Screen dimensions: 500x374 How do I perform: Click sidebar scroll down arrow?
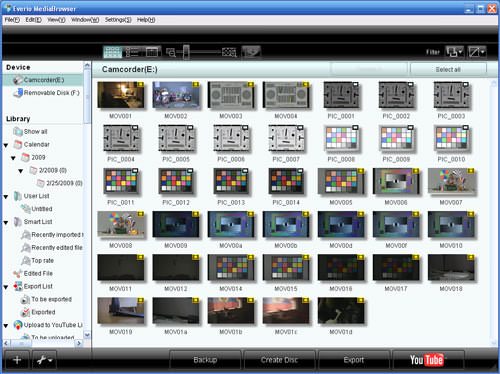point(87,335)
